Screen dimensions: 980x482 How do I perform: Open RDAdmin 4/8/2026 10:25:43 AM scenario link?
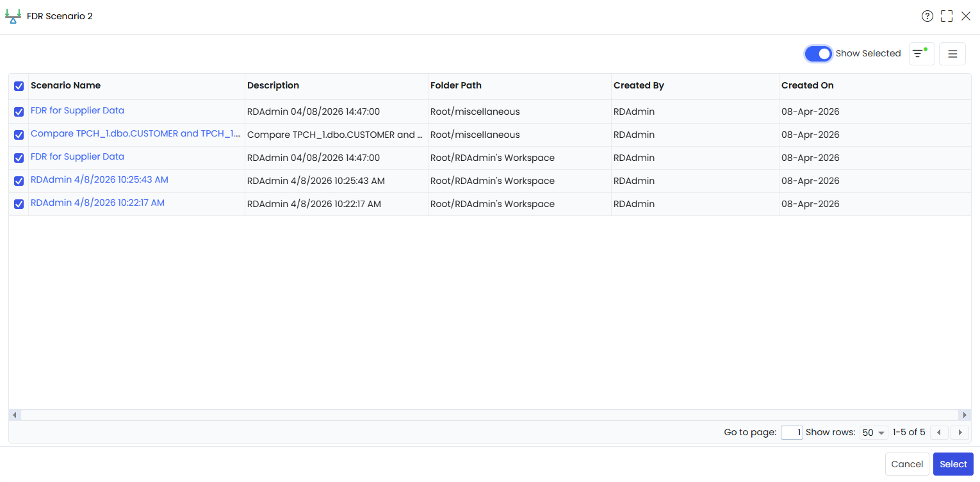(x=99, y=179)
